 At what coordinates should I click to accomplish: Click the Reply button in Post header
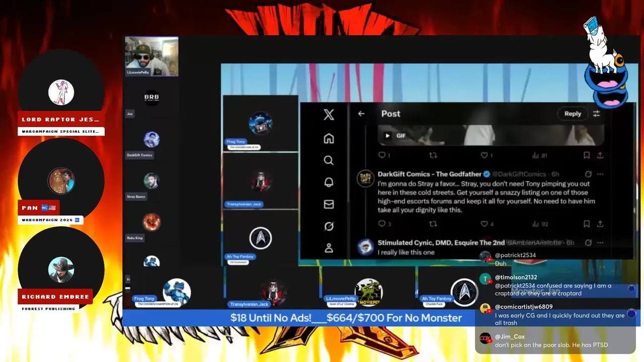coord(573,114)
